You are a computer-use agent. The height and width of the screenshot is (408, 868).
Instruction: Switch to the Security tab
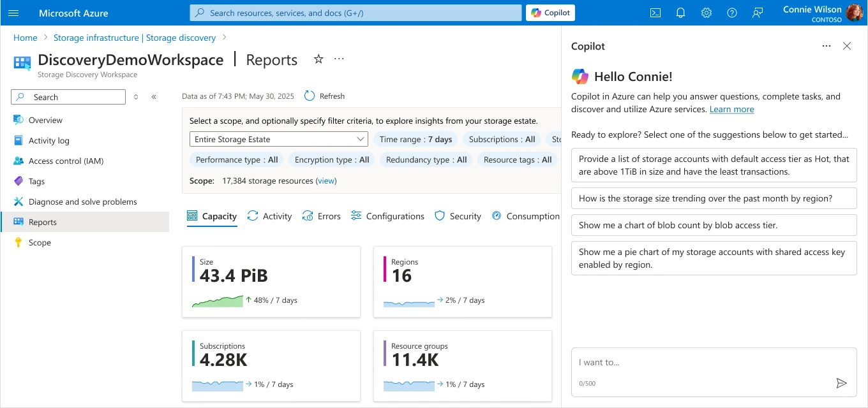coord(457,215)
